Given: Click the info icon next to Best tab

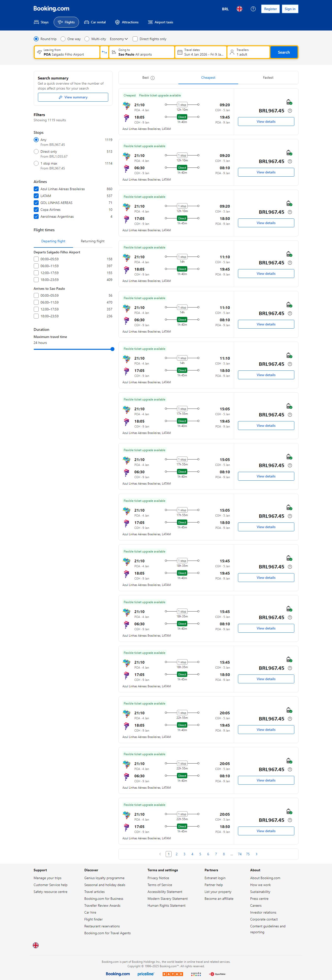Looking at the screenshot, I should [153, 78].
